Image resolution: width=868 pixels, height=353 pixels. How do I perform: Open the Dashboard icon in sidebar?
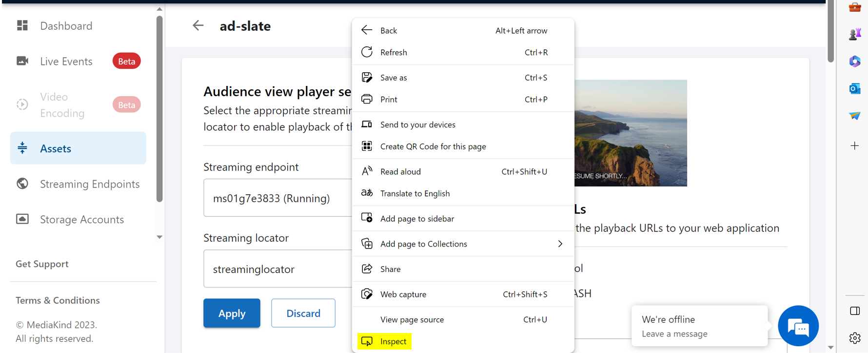pos(22,25)
